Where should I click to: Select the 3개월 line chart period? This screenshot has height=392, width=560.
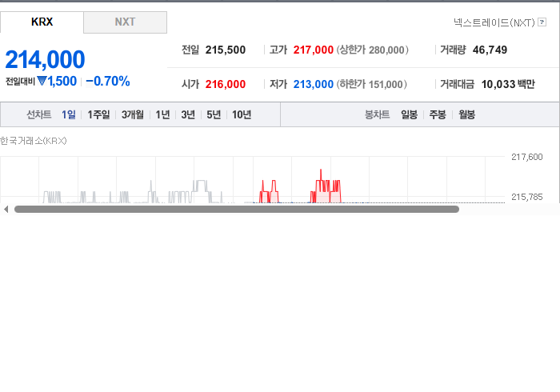pos(133,114)
